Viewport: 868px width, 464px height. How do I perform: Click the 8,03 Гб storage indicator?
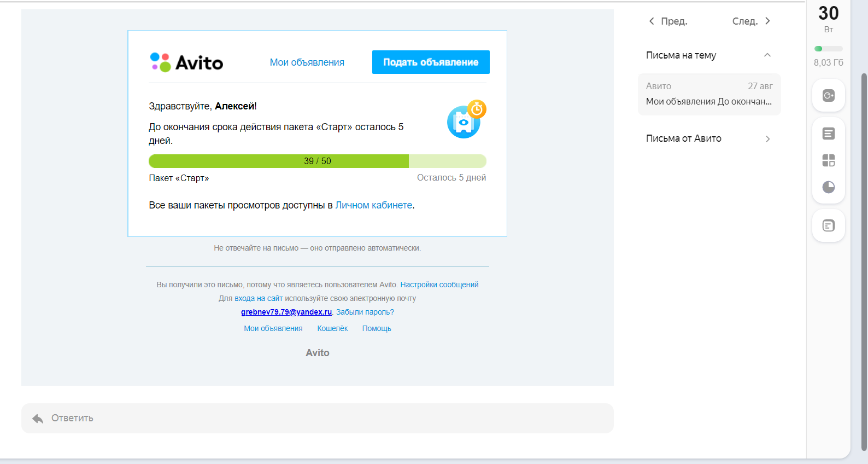(x=829, y=57)
